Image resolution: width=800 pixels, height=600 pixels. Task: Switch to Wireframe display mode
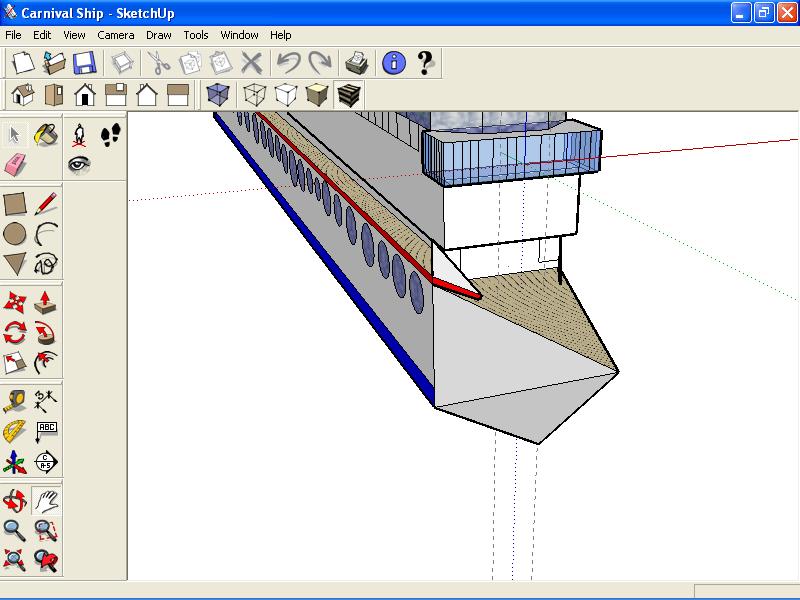[255, 95]
